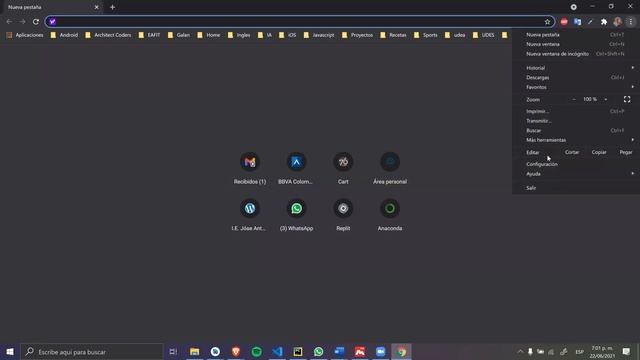The width and height of the screenshot is (640, 360).
Task: Choose Buscar from the menu
Action: click(x=576, y=131)
